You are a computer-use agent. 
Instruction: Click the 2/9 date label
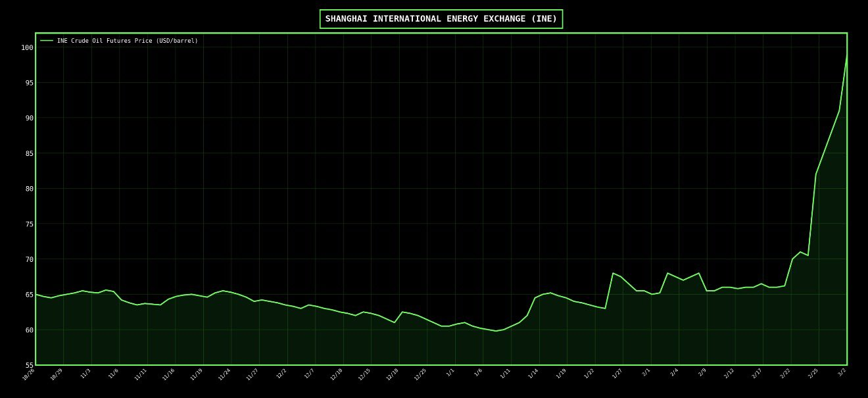(702, 372)
